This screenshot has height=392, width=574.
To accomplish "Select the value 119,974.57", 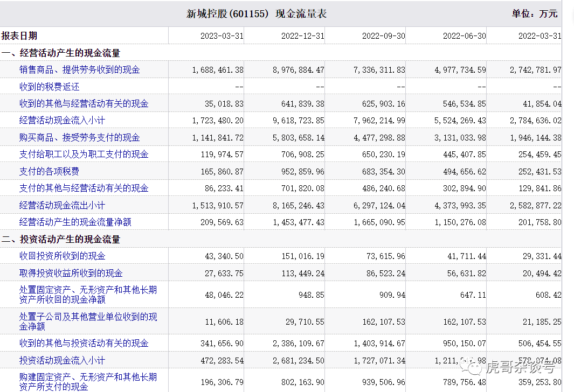I will [222, 155].
